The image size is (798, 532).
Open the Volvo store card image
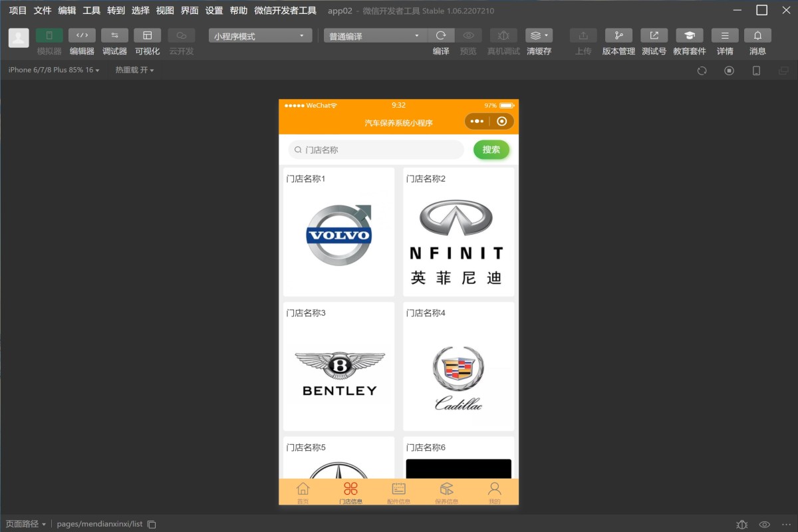(339, 235)
